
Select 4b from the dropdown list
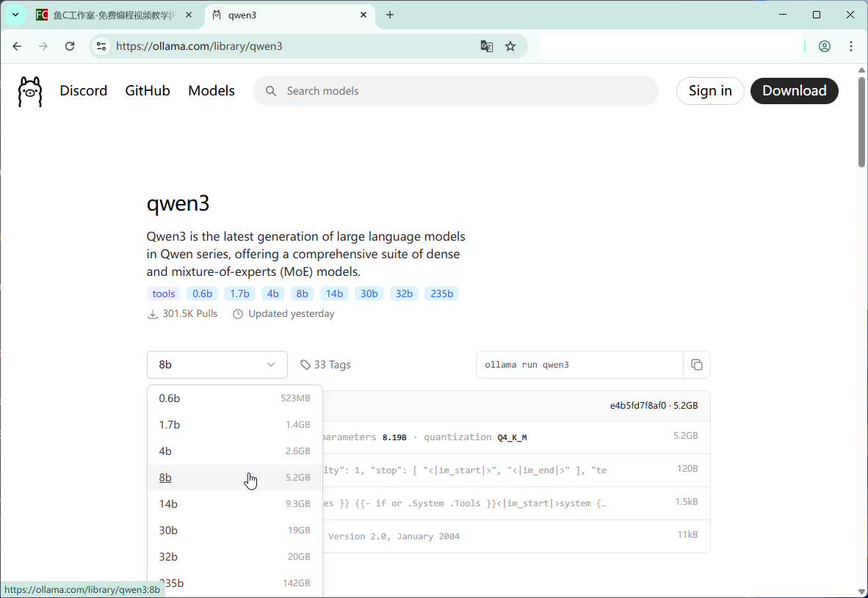[235, 451]
